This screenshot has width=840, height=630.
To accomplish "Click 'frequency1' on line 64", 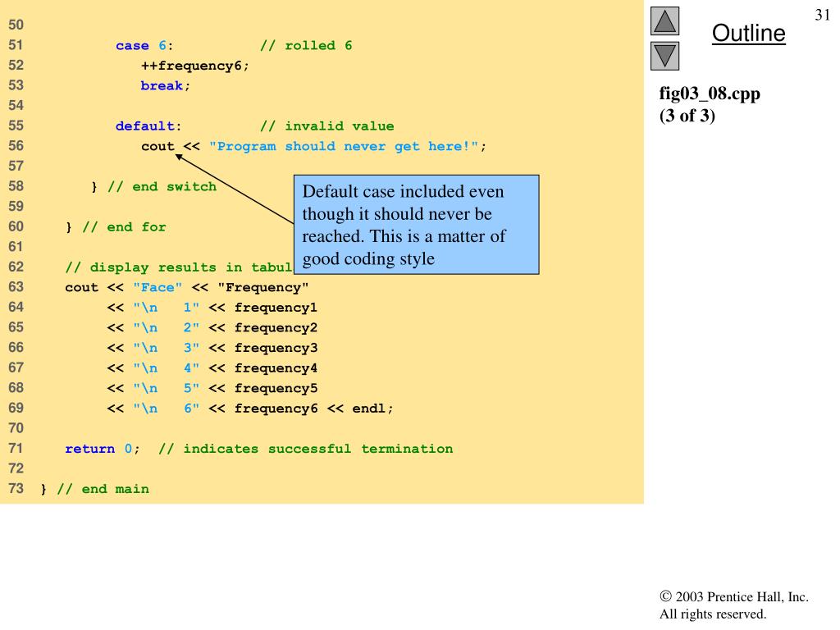I will pos(276,308).
